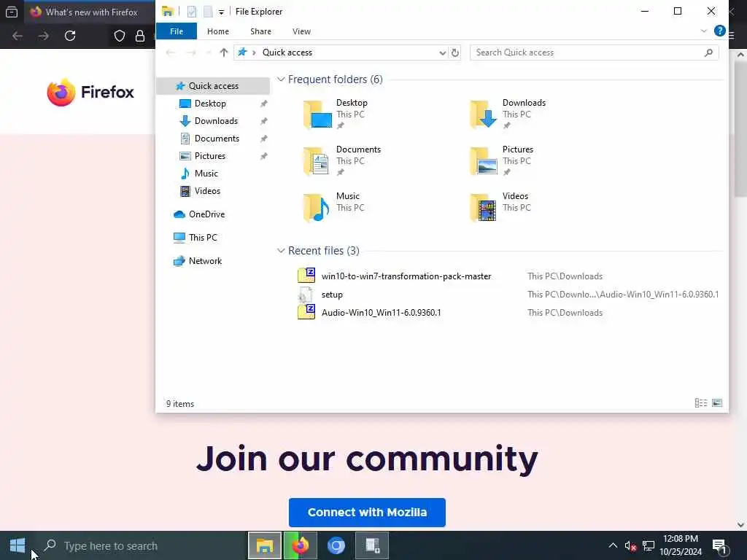The image size is (747, 560).
Task: Open the File menu tab
Action: coord(177,31)
